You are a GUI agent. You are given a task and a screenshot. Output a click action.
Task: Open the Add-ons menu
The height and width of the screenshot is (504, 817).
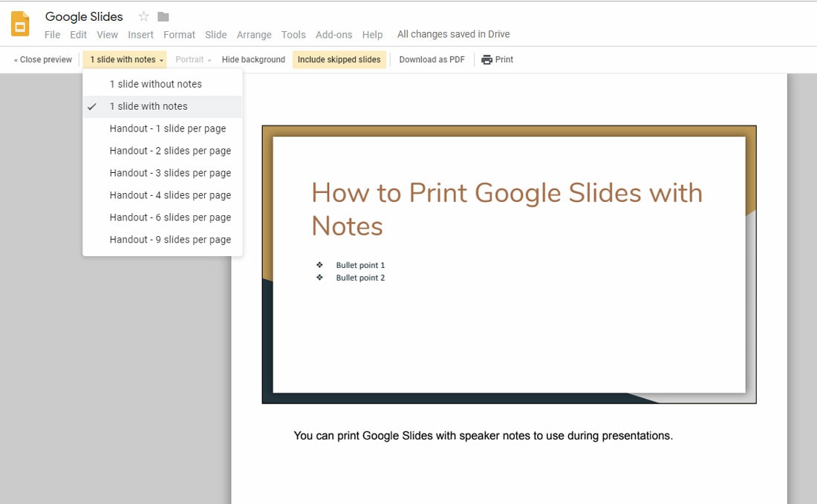[x=334, y=35]
